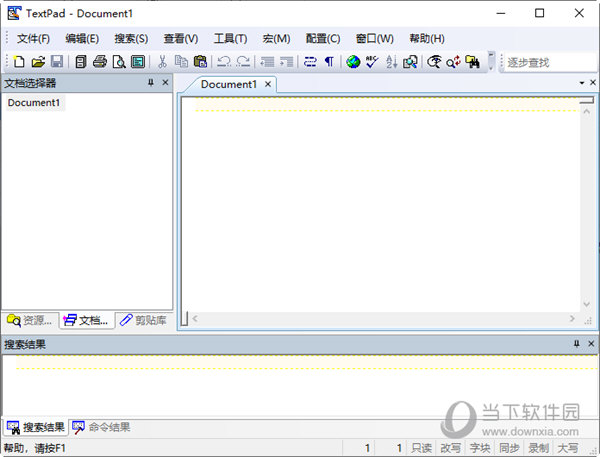600x457 pixels.
Task: Open a file using the folder icon
Action: 38,62
